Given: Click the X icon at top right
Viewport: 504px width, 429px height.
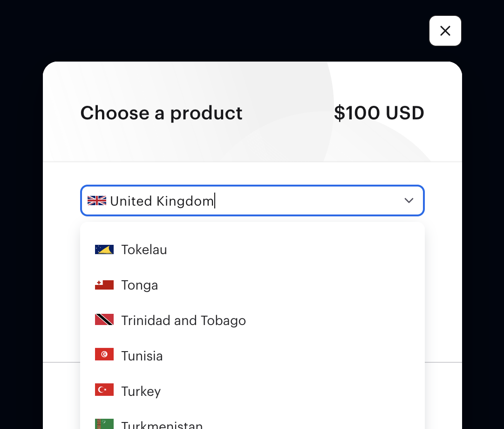Looking at the screenshot, I should [x=445, y=31].
